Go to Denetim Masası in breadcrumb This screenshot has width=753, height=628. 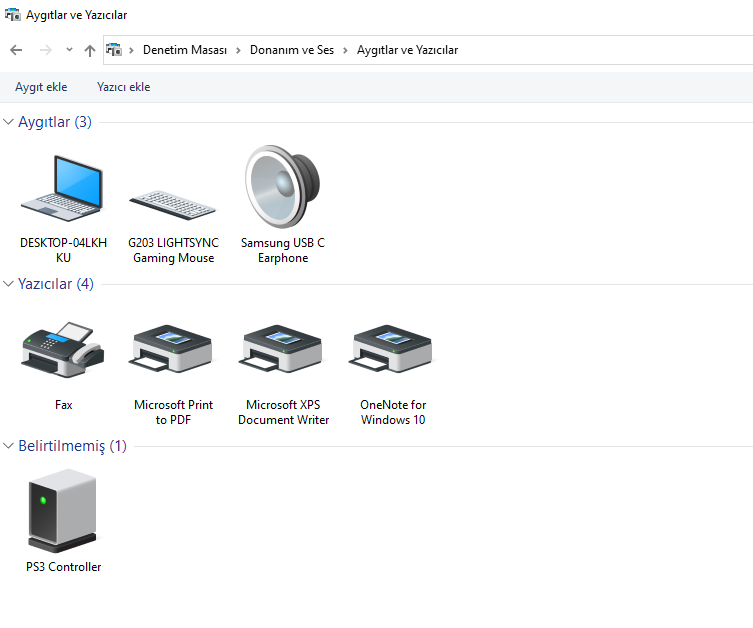(x=185, y=50)
